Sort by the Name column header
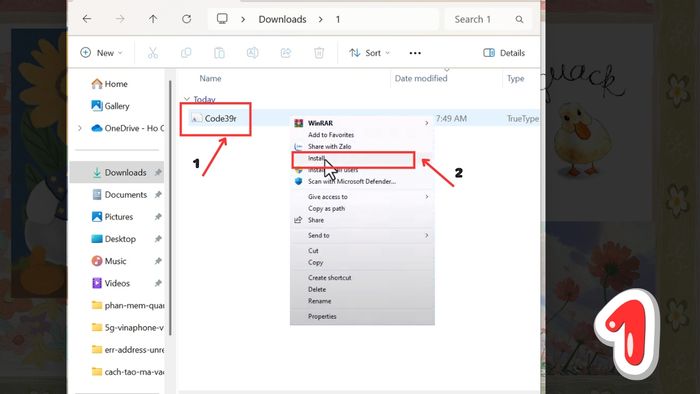The image size is (700, 394). tap(210, 79)
